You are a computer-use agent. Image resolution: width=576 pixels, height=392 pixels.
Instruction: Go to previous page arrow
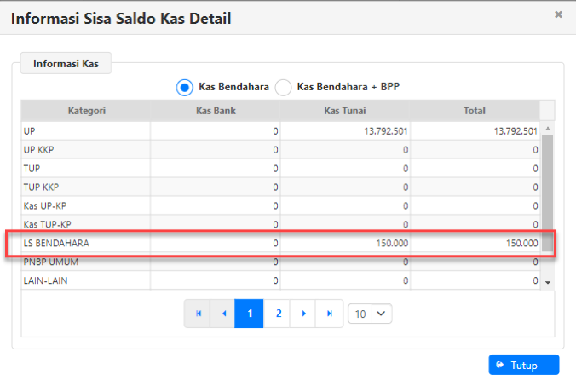point(223,314)
